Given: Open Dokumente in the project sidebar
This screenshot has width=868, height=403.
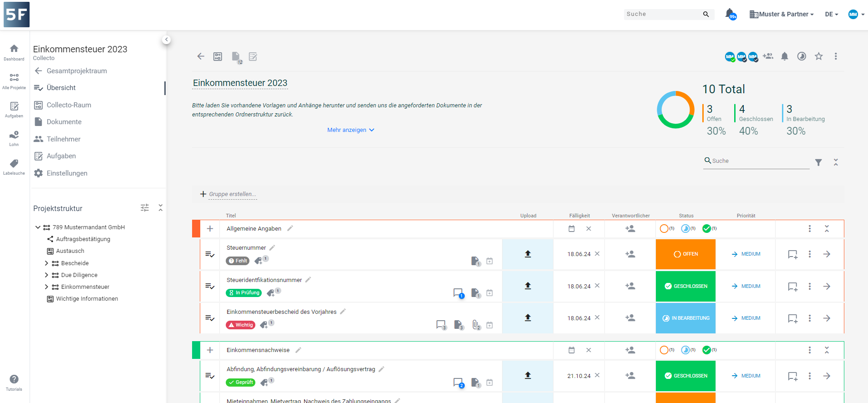Looking at the screenshot, I should (64, 122).
